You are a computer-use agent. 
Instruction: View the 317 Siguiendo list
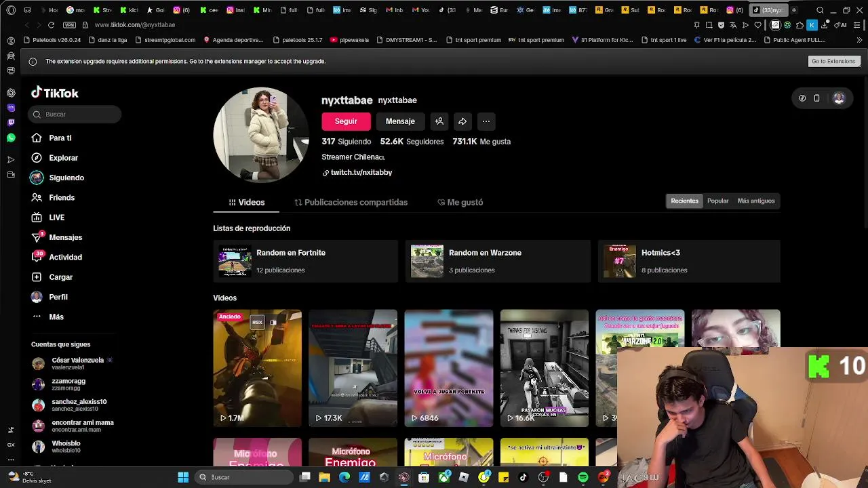[x=346, y=142]
